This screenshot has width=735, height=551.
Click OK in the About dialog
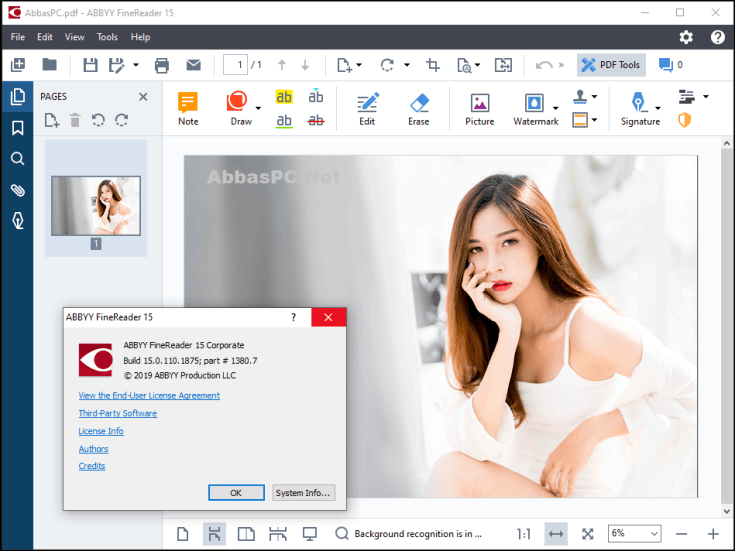pyautogui.click(x=236, y=492)
